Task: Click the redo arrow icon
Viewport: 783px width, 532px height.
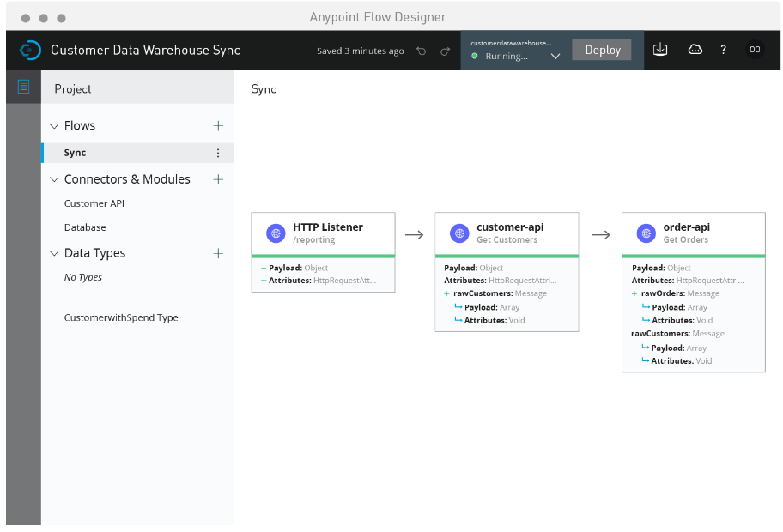Action: pyautogui.click(x=445, y=51)
